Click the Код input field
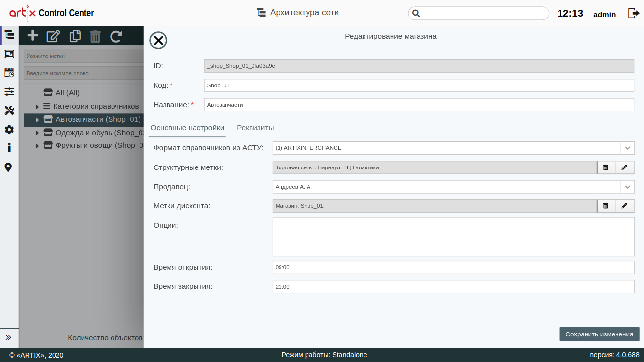644x362 pixels. [x=419, y=85]
